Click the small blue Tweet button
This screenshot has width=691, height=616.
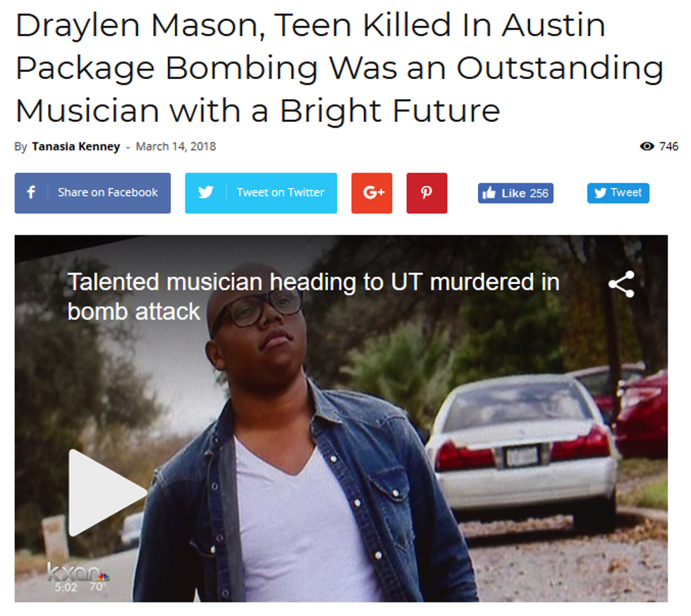pyautogui.click(x=618, y=193)
